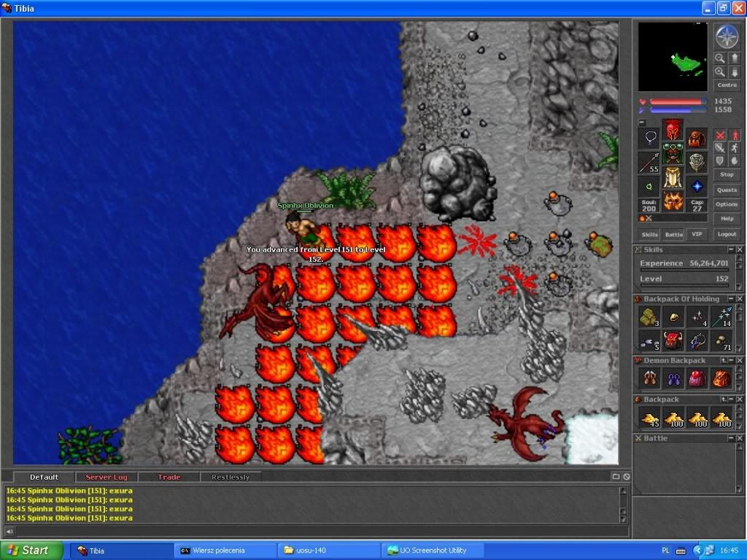Go up a level from Demon Backpack
Image resolution: width=747 pixels, height=560 pixels.
coord(724,360)
